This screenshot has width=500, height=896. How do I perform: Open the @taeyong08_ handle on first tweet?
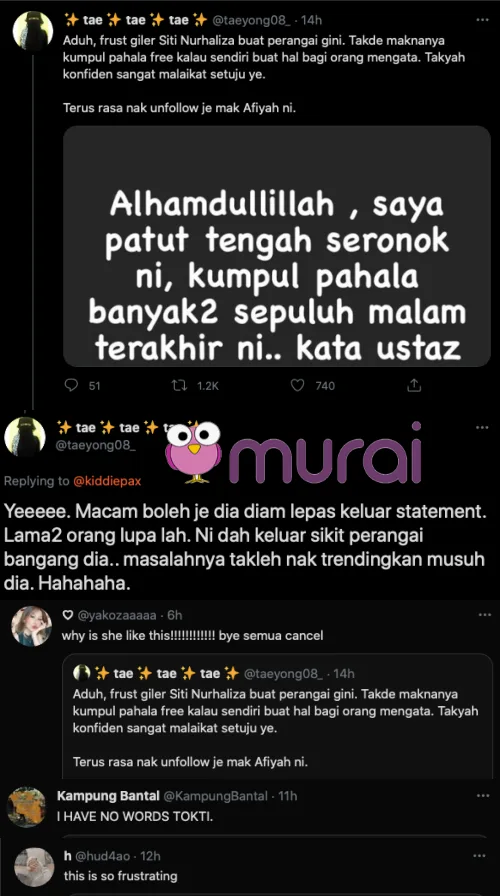pyautogui.click(x=253, y=21)
